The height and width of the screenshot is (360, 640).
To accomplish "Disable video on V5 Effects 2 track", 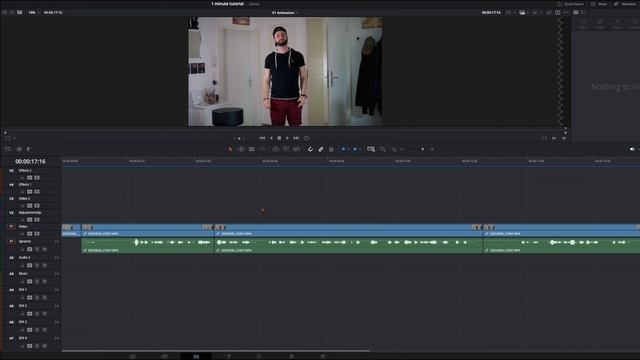I will click(37, 178).
